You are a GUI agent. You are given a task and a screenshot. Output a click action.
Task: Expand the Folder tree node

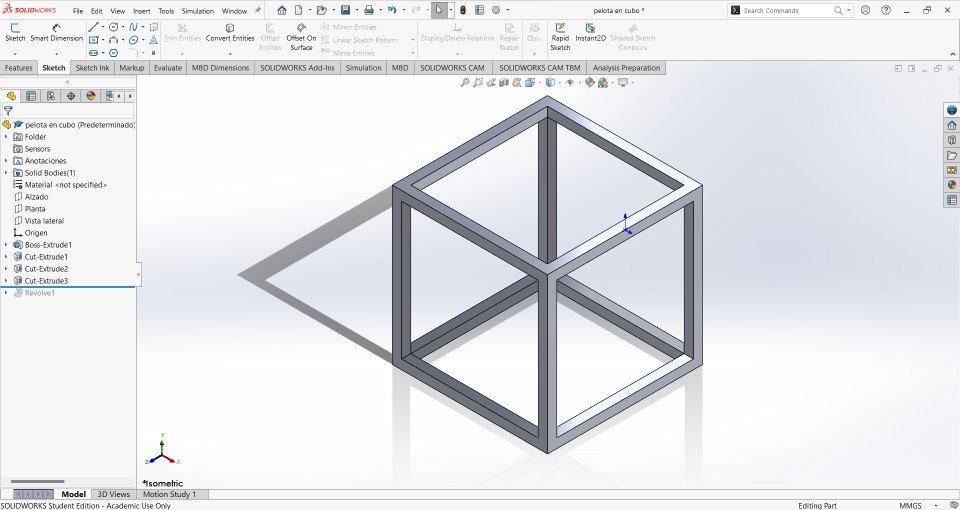(6, 137)
